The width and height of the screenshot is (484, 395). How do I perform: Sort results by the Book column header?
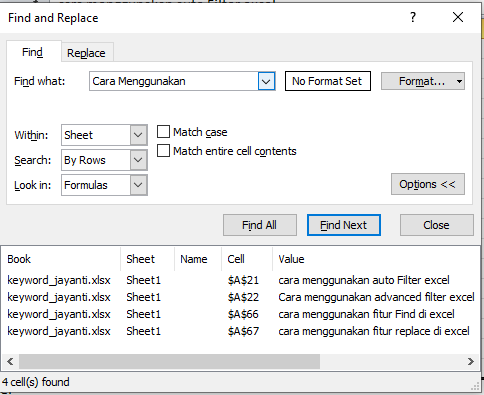tap(61, 259)
